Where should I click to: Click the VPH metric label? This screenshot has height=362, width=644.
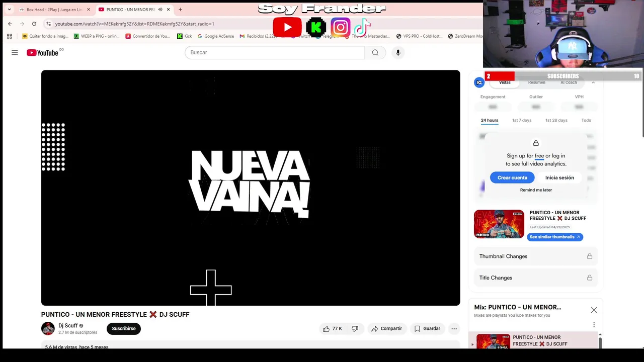point(579,97)
